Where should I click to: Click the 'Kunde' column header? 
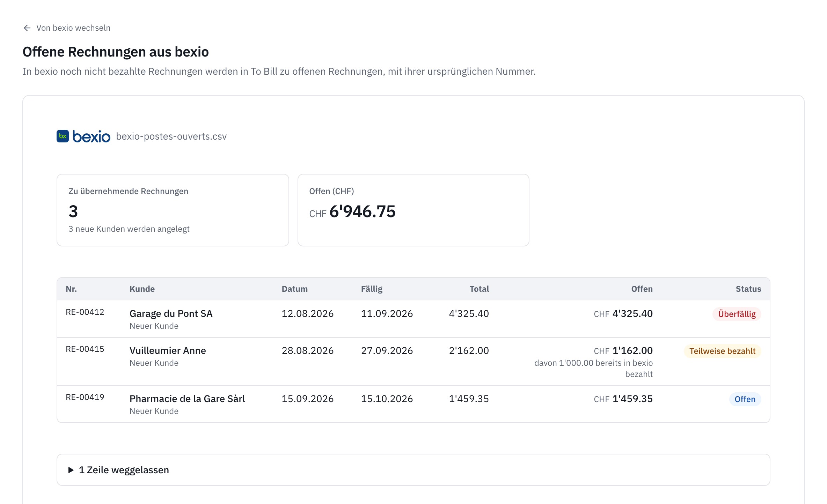point(142,289)
